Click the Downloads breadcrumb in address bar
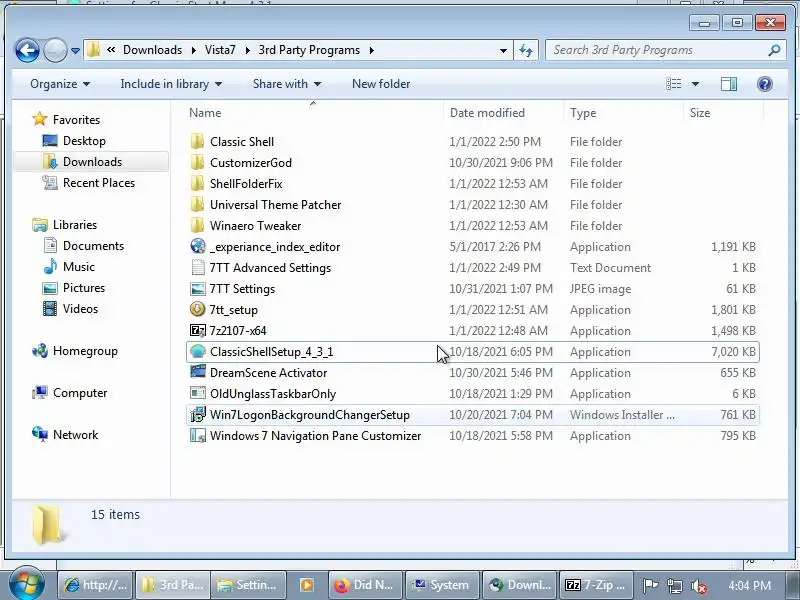 [x=152, y=50]
